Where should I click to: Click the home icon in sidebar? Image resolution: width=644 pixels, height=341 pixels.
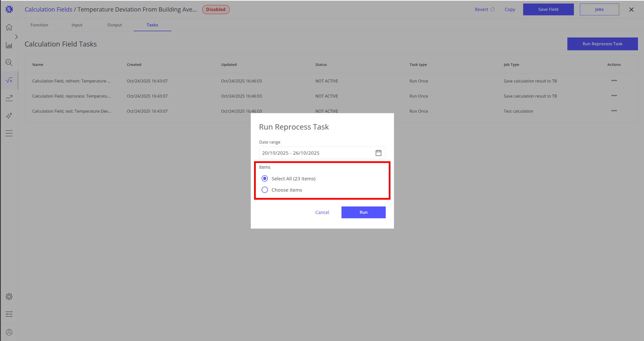click(x=9, y=27)
